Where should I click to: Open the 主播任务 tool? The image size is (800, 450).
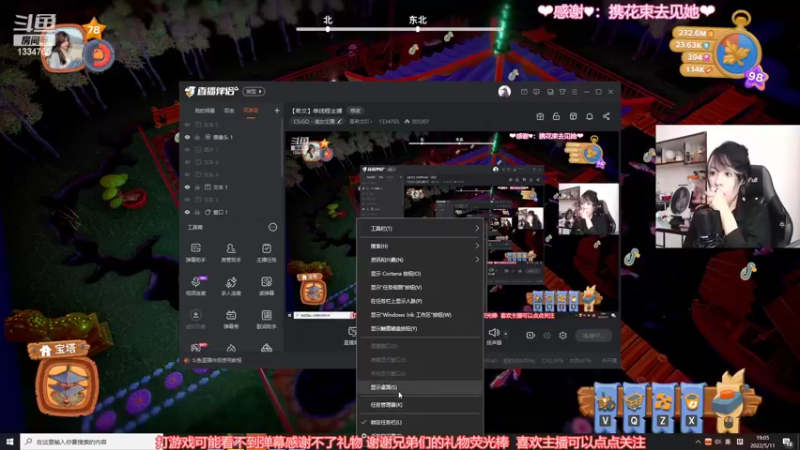pyautogui.click(x=266, y=253)
